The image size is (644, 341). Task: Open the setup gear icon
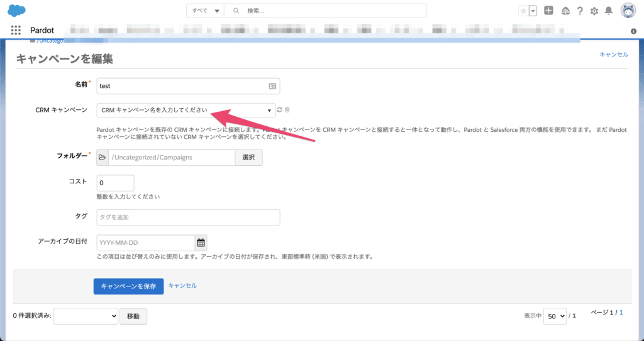pyautogui.click(x=594, y=11)
